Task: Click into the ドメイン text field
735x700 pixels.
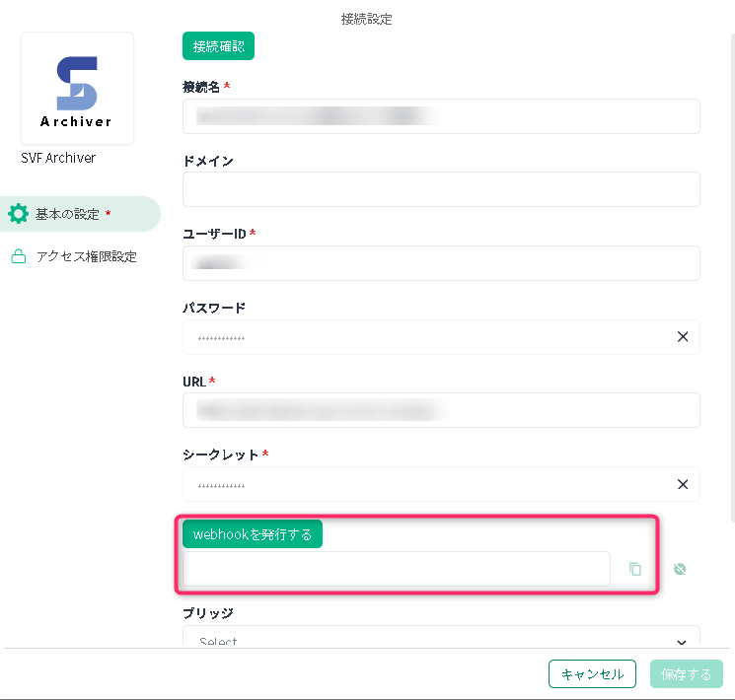Action: point(441,189)
